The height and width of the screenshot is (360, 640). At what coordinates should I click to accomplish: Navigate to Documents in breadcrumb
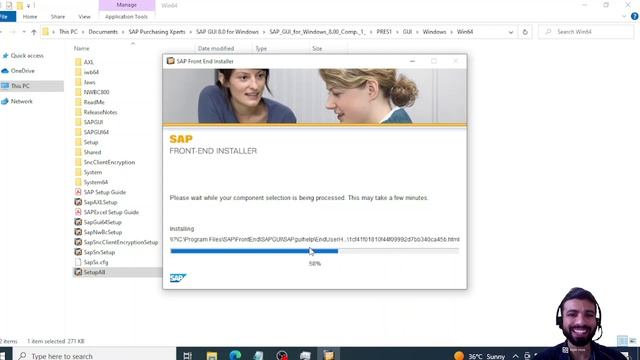103,32
